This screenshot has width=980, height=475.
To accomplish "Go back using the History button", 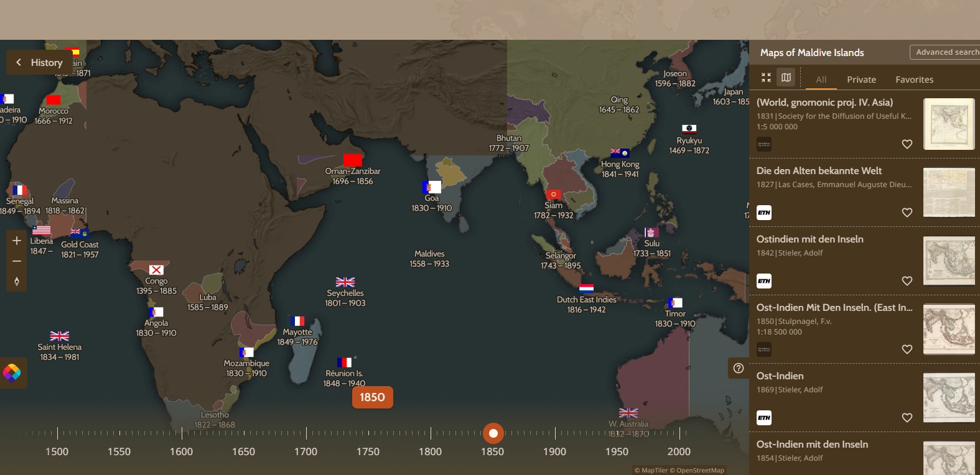I will [x=40, y=62].
